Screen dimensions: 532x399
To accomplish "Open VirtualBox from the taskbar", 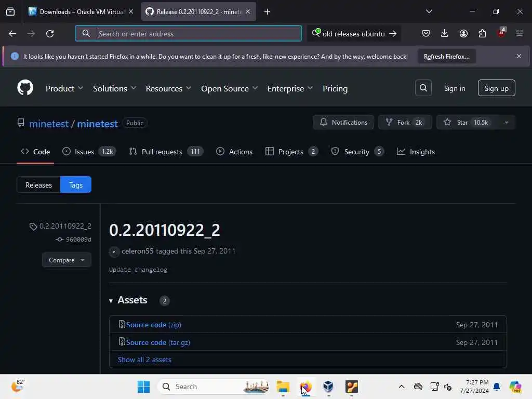I will (328, 387).
